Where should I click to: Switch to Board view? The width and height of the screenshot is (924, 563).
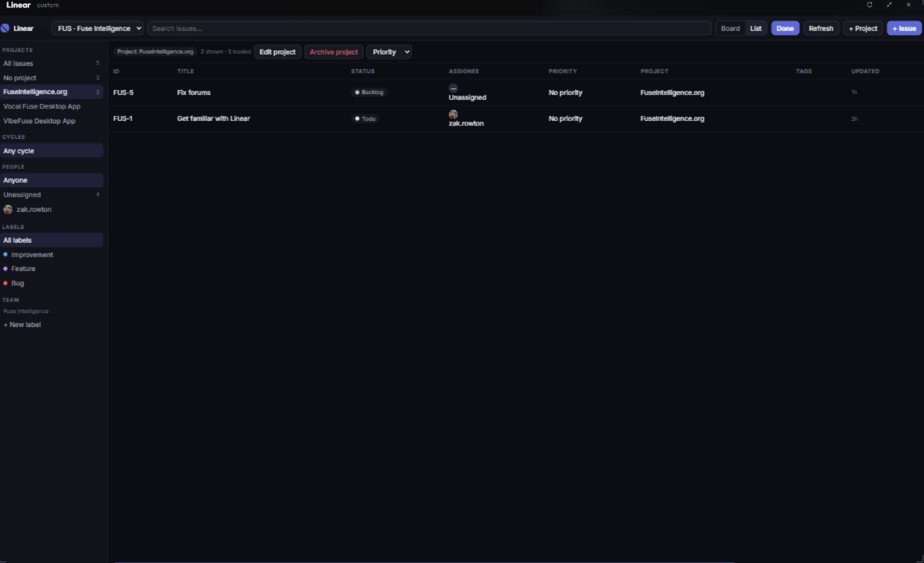point(730,28)
